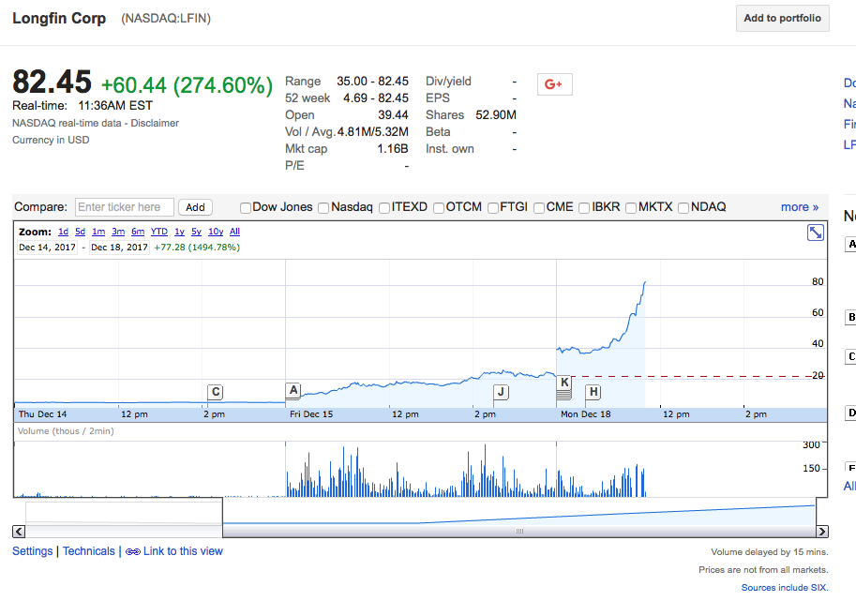Switch chart zoom to YTD

tap(159, 232)
